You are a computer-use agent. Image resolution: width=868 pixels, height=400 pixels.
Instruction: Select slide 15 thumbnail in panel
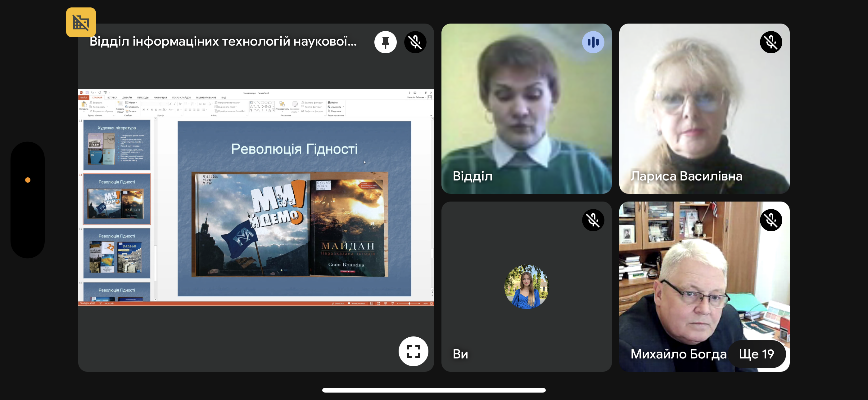(x=117, y=253)
